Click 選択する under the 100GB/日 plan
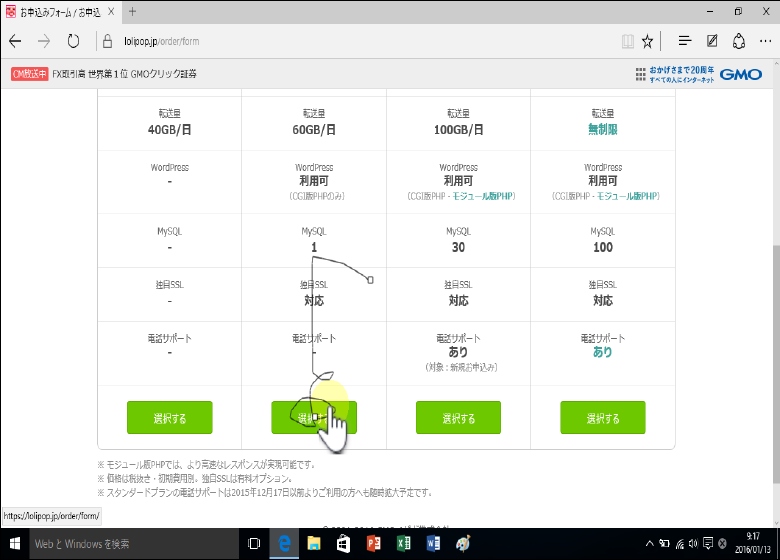Screen dimensions: 780x560 coord(458,418)
